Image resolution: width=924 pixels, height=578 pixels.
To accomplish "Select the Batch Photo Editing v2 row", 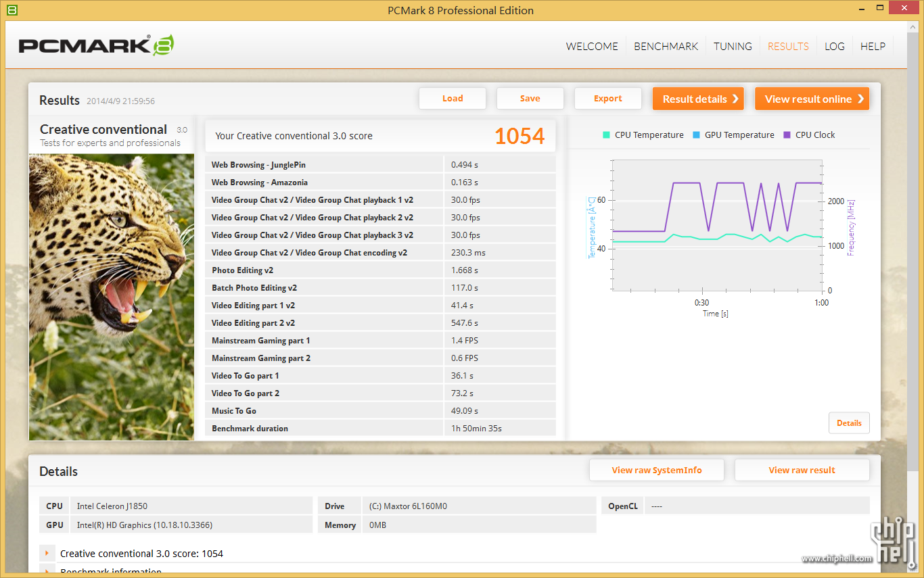I will [x=380, y=288].
